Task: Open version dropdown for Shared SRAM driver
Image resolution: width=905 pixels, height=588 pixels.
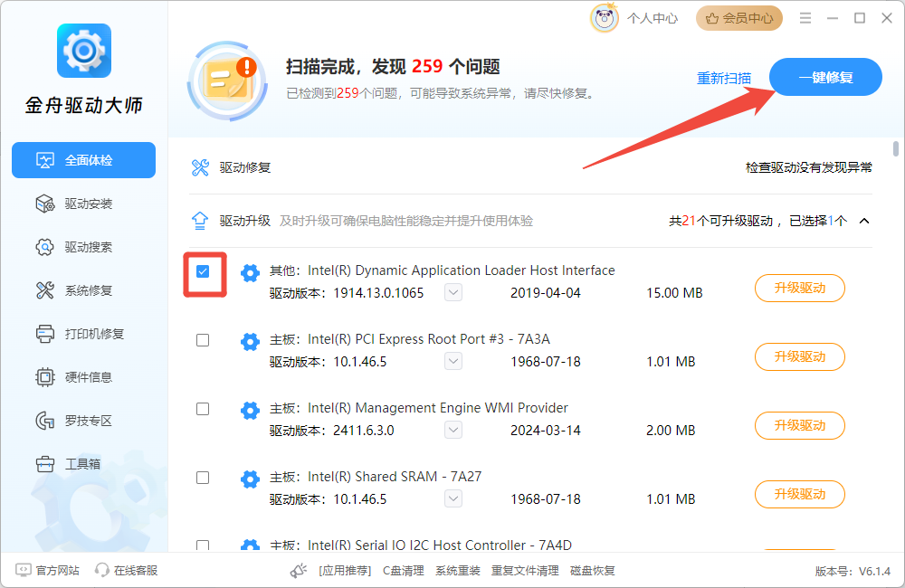Action: (453, 498)
